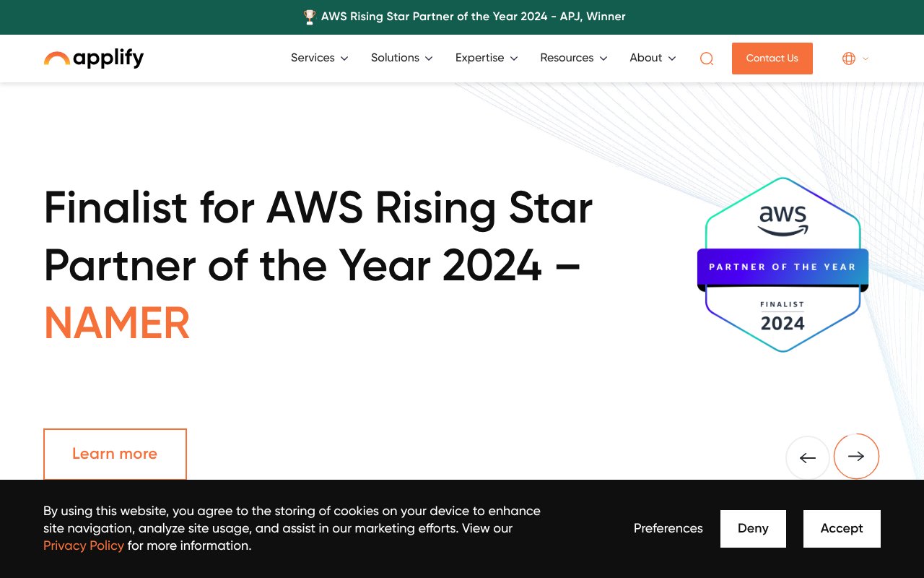Open the search magnifier icon
924x578 pixels.
tap(707, 59)
